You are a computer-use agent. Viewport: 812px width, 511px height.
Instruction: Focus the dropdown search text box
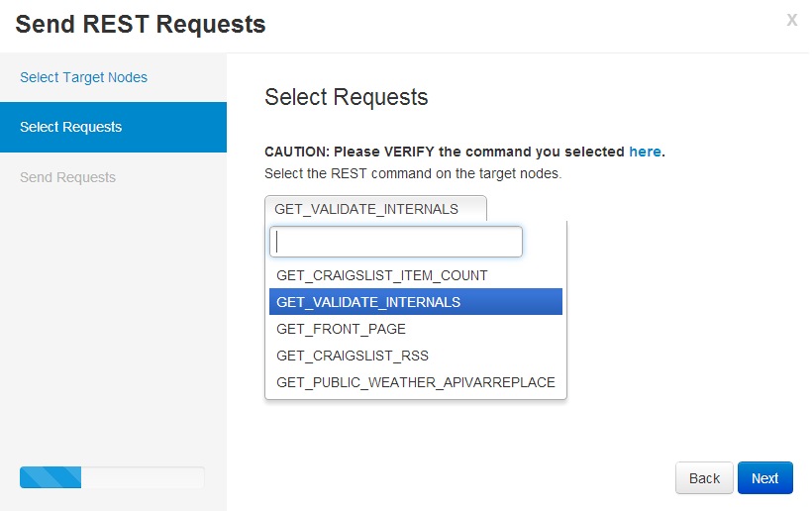[x=396, y=242]
